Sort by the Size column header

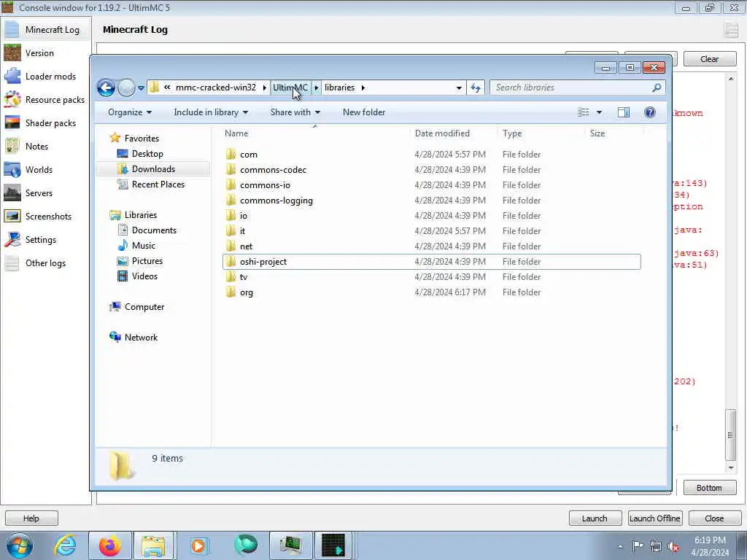pyautogui.click(x=613, y=133)
